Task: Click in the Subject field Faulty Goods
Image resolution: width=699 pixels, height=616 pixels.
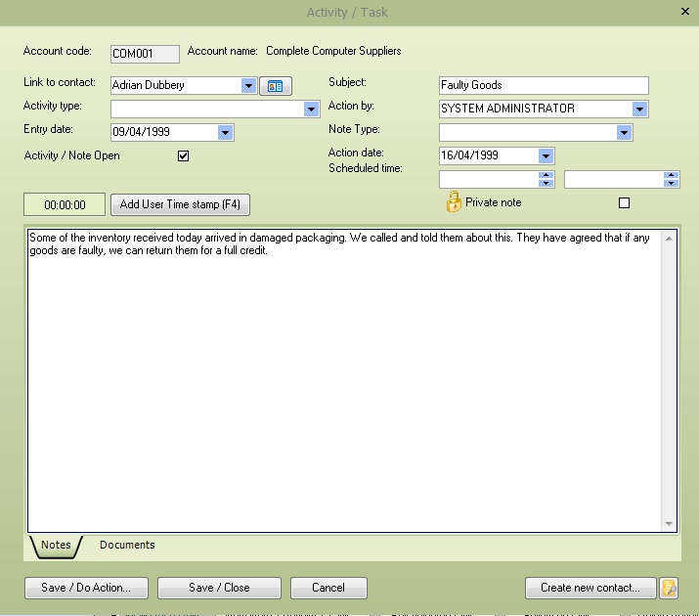Action: coord(544,86)
